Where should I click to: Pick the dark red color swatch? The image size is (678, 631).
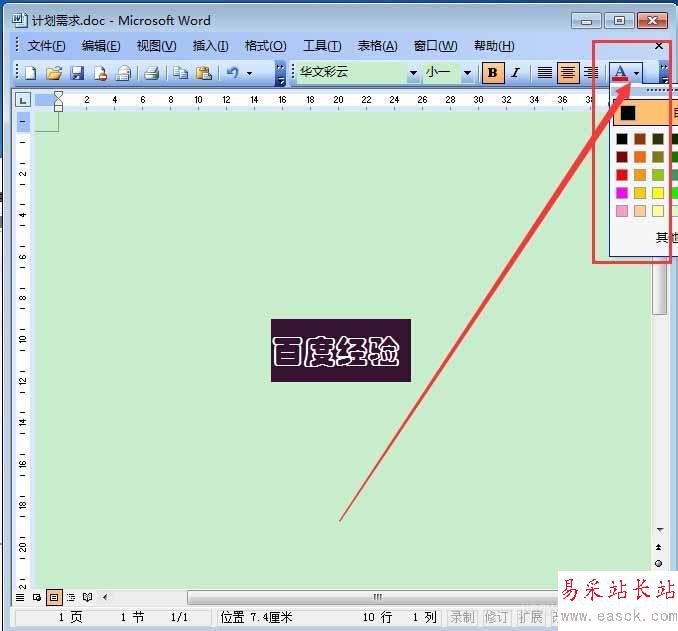622,157
